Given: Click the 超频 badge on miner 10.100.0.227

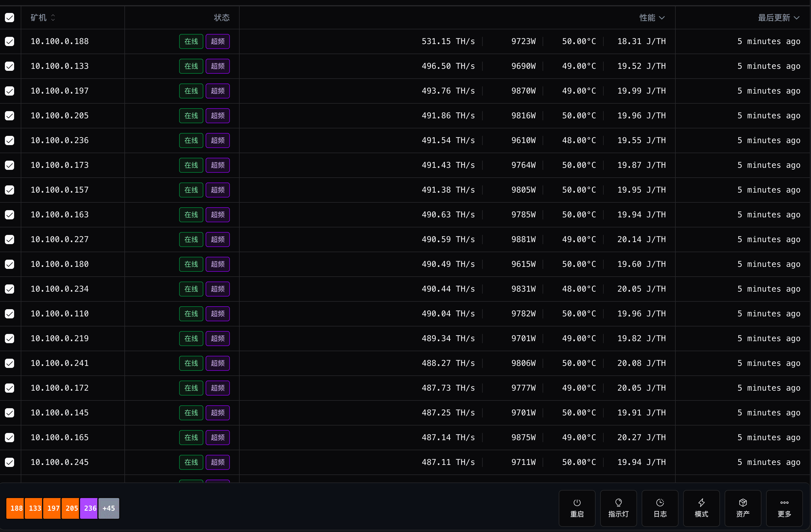Looking at the screenshot, I should [x=218, y=240].
